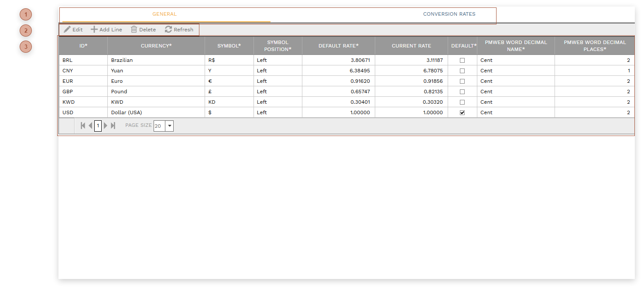The height and width of the screenshot is (289, 644).
Task: Go to previous page arrow
Action: 90,126
